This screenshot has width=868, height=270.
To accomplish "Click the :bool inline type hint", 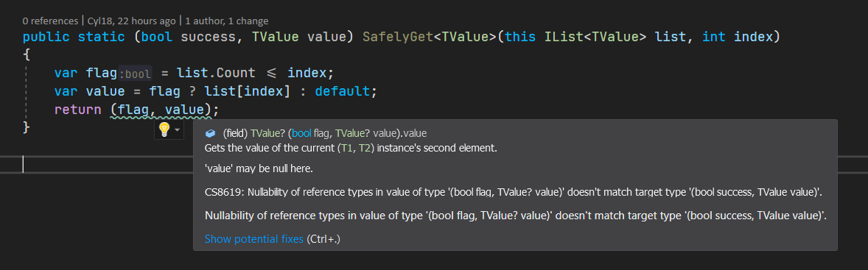I will (135, 74).
